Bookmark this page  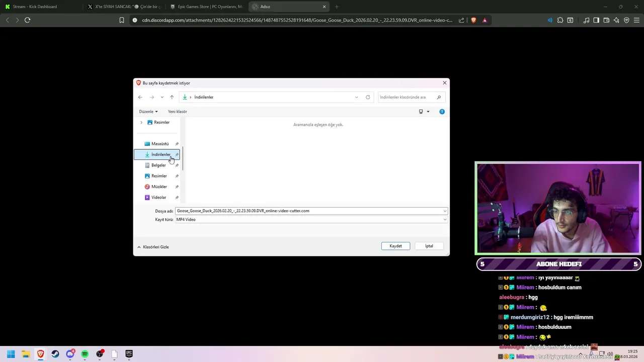pos(122,20)
